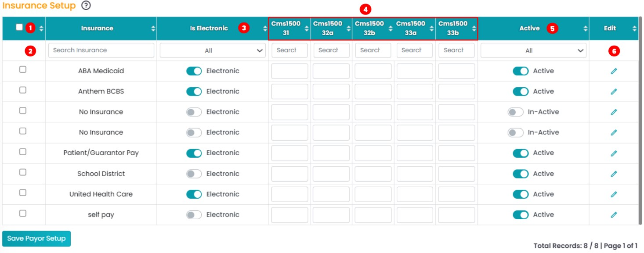Click the Anthem BCBS insurance name

pos(101,92)
